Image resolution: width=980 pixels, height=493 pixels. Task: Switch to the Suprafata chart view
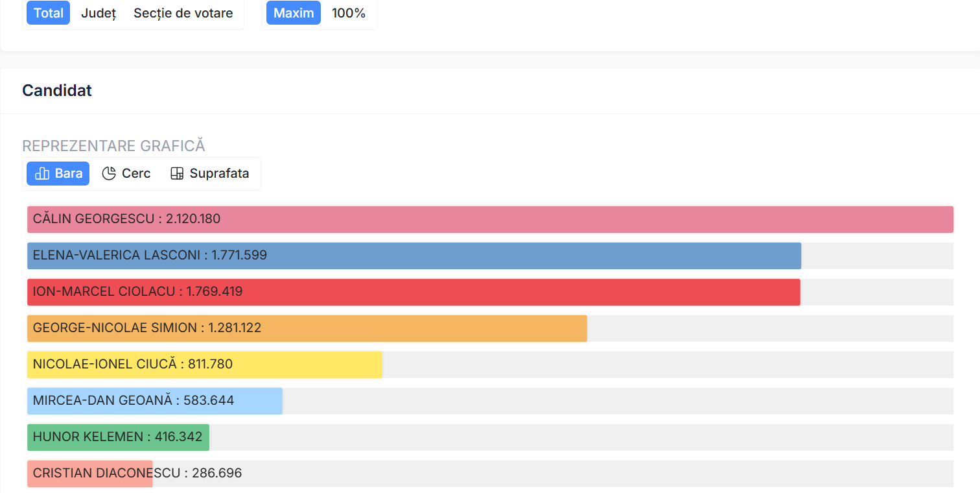(211, 174)
